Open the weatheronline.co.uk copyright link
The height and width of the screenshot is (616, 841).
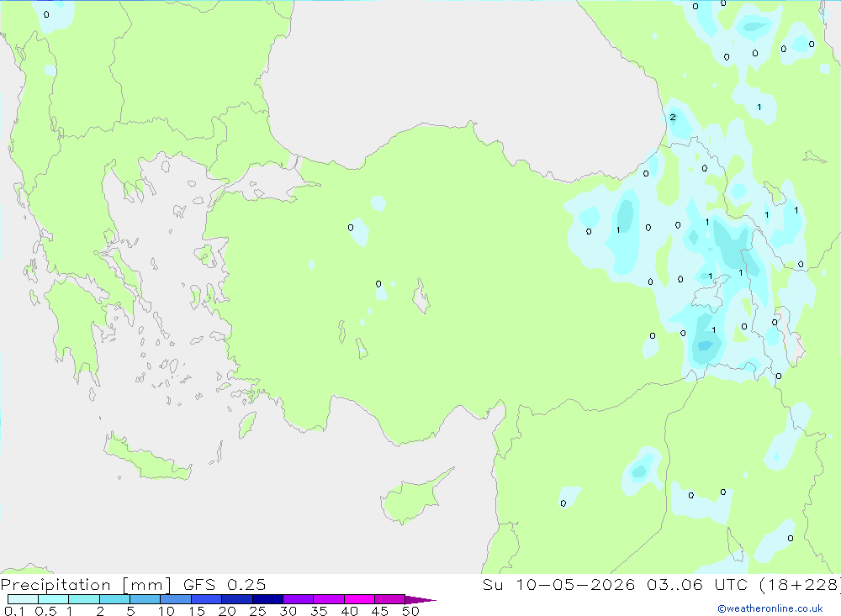(x=770, y=608)
